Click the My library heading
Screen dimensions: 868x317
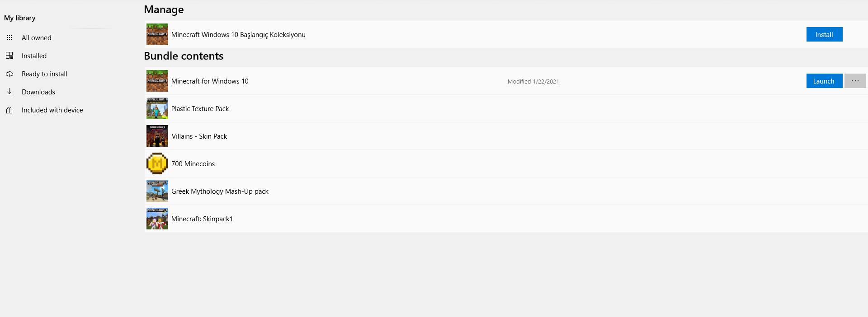pyautogui.click(x=20, y=18)
